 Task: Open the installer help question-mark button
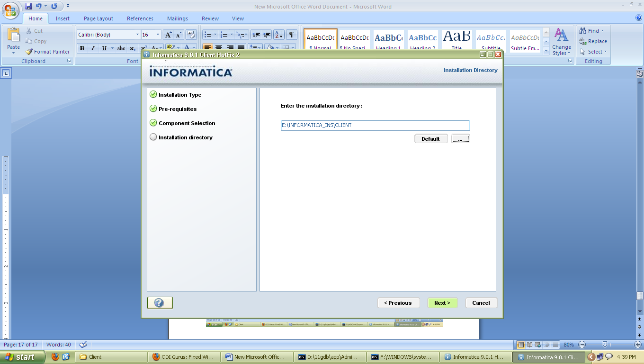click(x=160, y=303)
